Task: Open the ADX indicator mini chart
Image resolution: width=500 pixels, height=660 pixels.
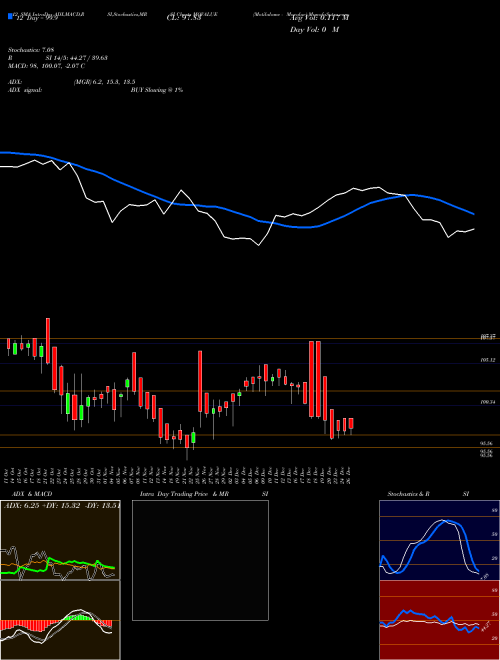Action: pyautogui.click(x=60, y=540)
